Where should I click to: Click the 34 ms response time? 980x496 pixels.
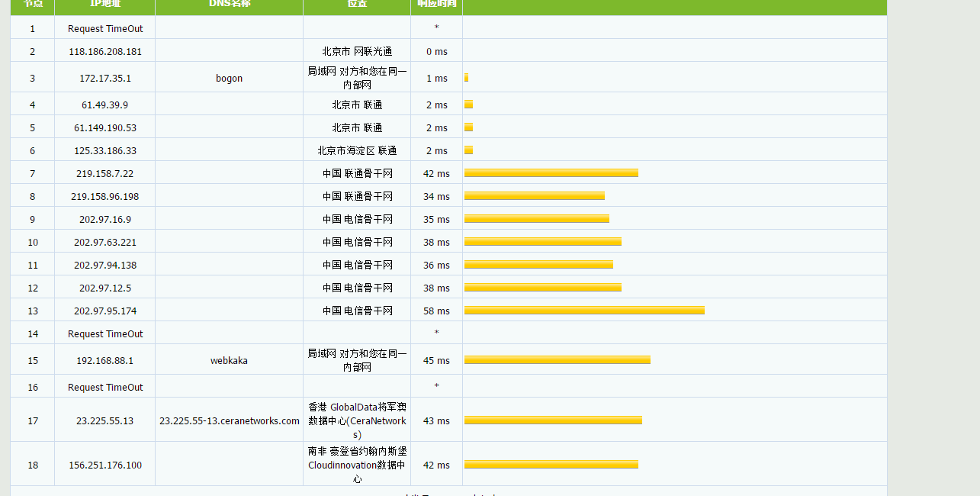[x=436, y=196]
